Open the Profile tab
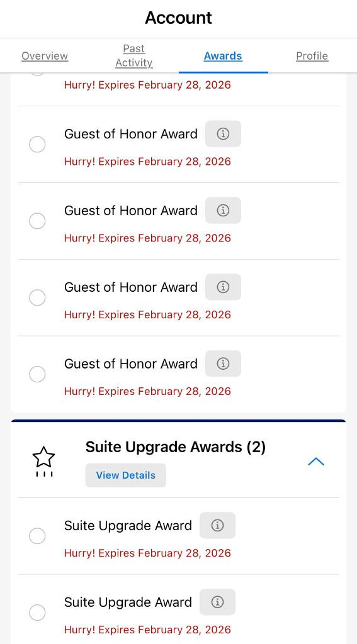Image resolution: width=357 pixels, height=644 pixels. (x=312, y=56)
